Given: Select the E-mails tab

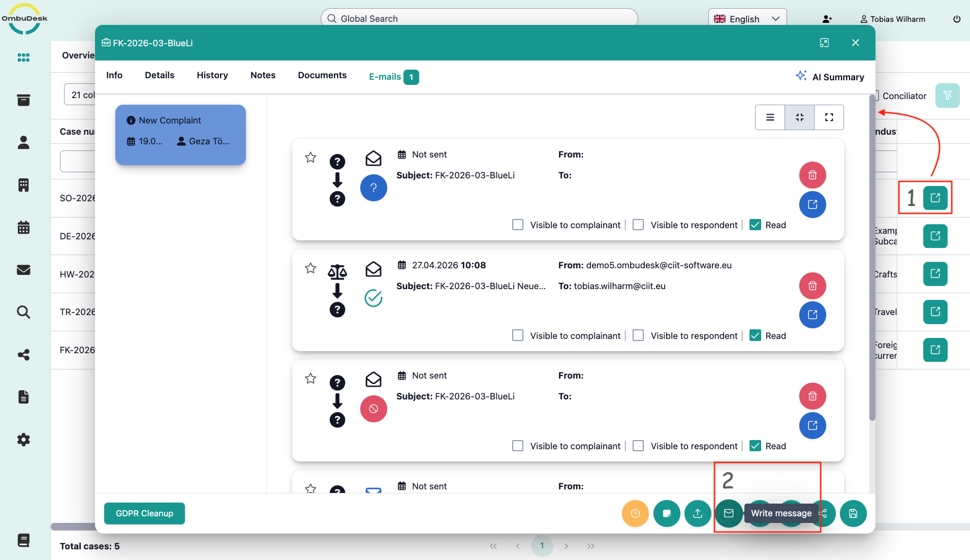Looking at the screenshot, I should tap(394, 77).
